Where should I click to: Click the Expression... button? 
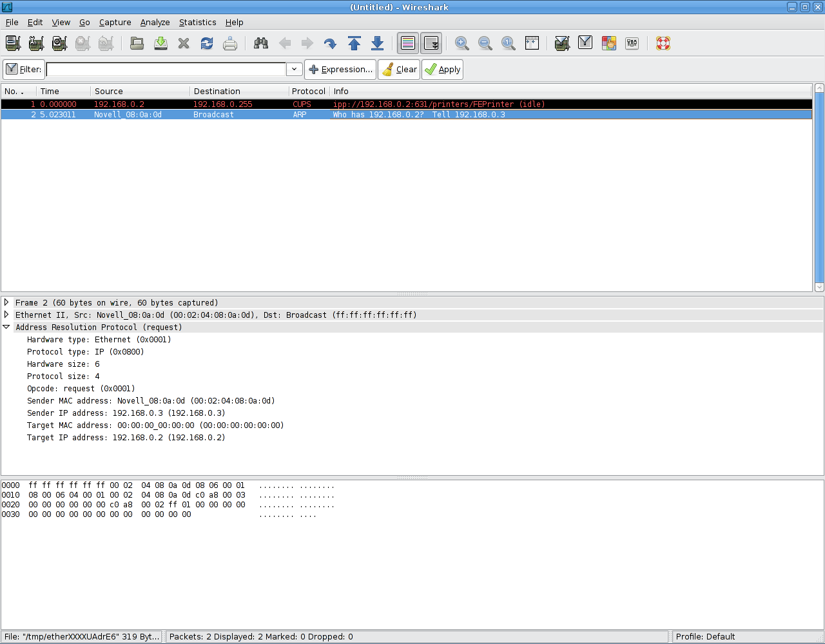340,69
